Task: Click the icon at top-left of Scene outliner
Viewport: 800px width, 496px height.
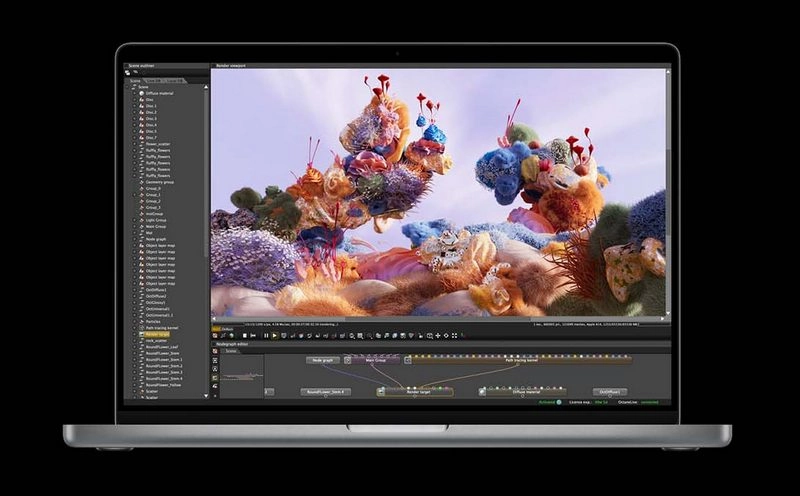Action: click(x=128, y=72)
